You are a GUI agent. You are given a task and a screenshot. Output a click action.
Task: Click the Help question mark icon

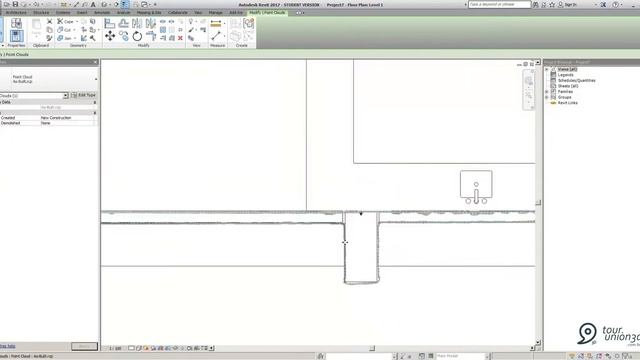[615, 4]
